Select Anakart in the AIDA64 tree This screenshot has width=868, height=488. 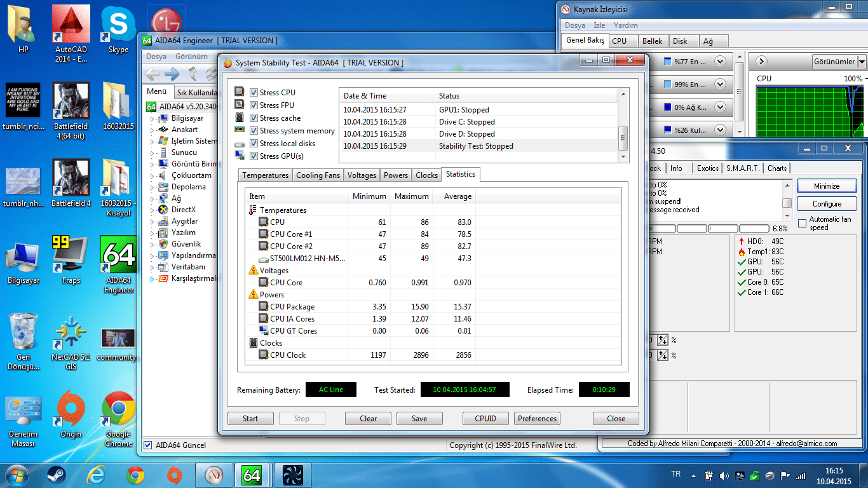[184, 130]
